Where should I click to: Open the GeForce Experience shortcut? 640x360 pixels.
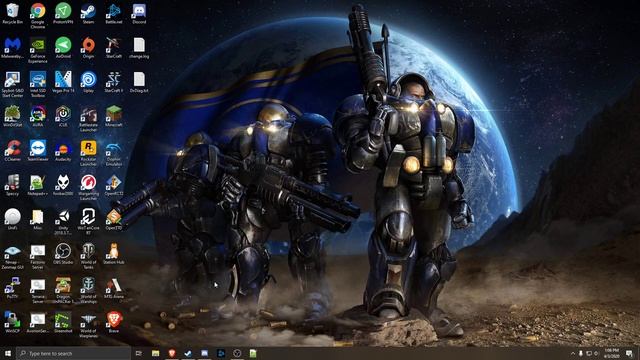point(38,50)
